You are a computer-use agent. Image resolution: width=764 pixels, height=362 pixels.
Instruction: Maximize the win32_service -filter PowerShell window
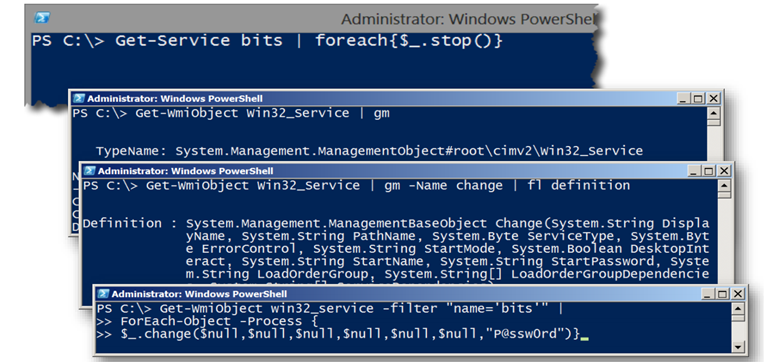(x=724, y=294)
